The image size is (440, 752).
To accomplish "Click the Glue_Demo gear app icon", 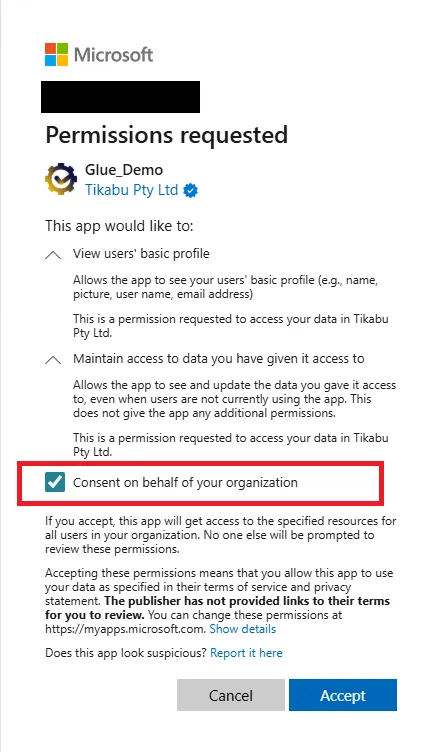I will (61, 179).
